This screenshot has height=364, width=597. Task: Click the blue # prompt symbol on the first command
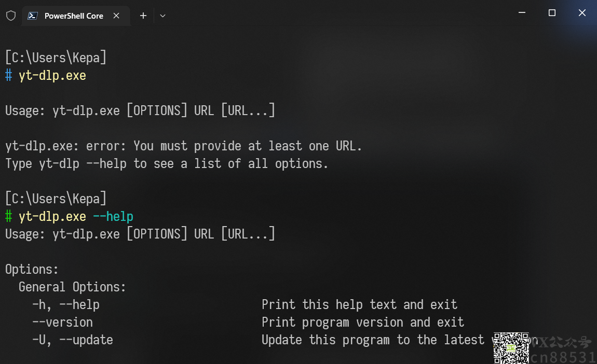[x=9, y=75]
